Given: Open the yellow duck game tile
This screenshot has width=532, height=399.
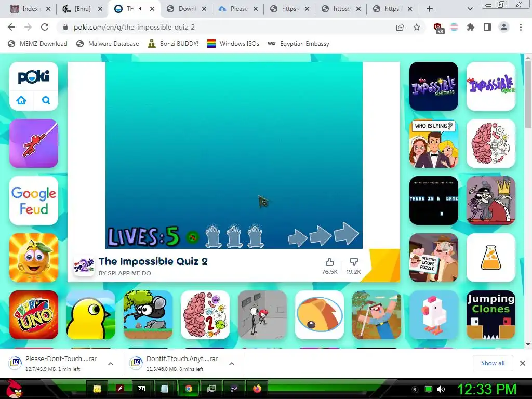Looking at the screenshot, I should tap(90, 314).
